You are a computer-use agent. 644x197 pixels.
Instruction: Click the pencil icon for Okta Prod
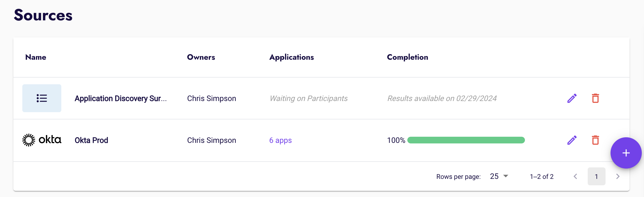(572, 140)
